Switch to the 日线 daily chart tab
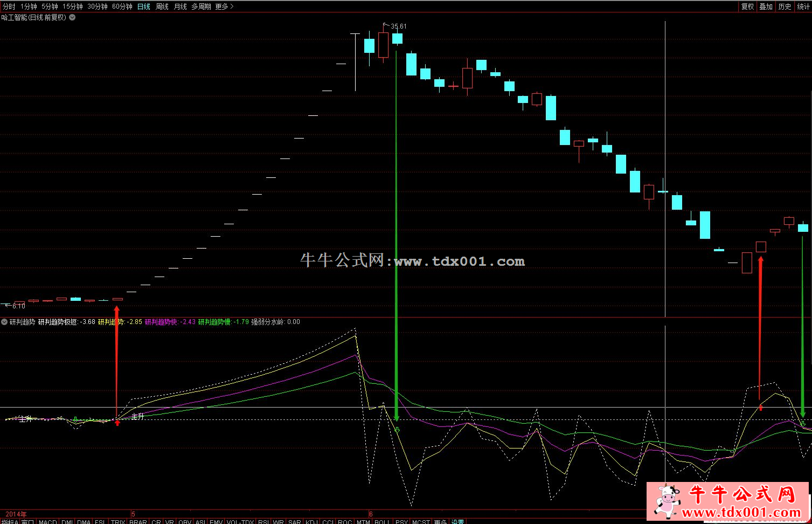Screen dimensions: 812x524 point(144,6)
